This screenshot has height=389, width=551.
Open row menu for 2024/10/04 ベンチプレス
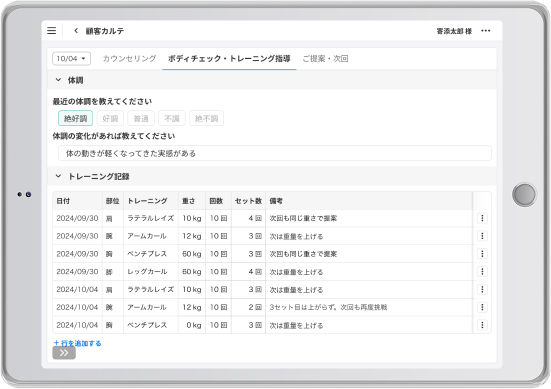tap(482, 325)
